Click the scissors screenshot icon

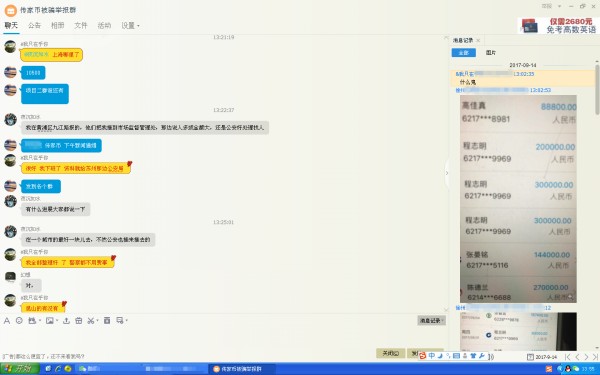click(91, 321)
